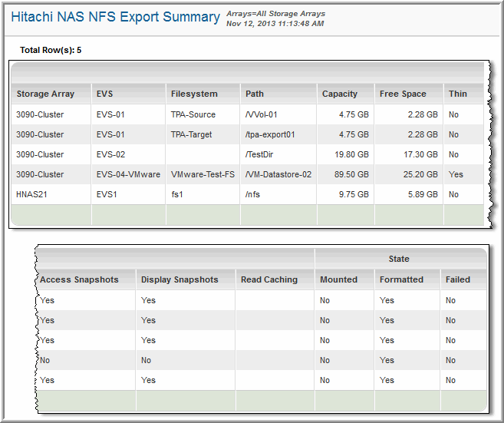Open the HNAS21 storage array link

(31, 194)
